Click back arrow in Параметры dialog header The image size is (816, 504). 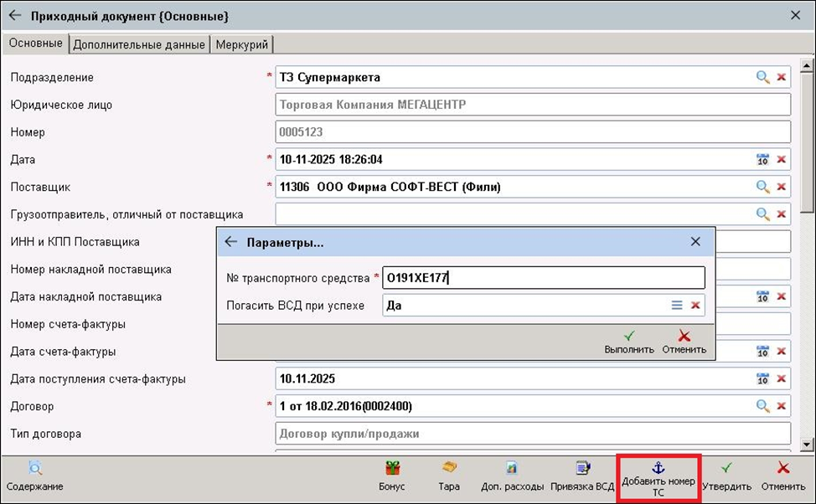click(231, 242)
